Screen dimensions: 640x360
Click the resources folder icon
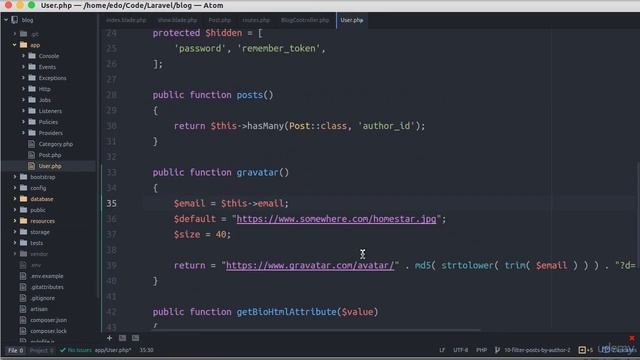[x=23, y=221]
